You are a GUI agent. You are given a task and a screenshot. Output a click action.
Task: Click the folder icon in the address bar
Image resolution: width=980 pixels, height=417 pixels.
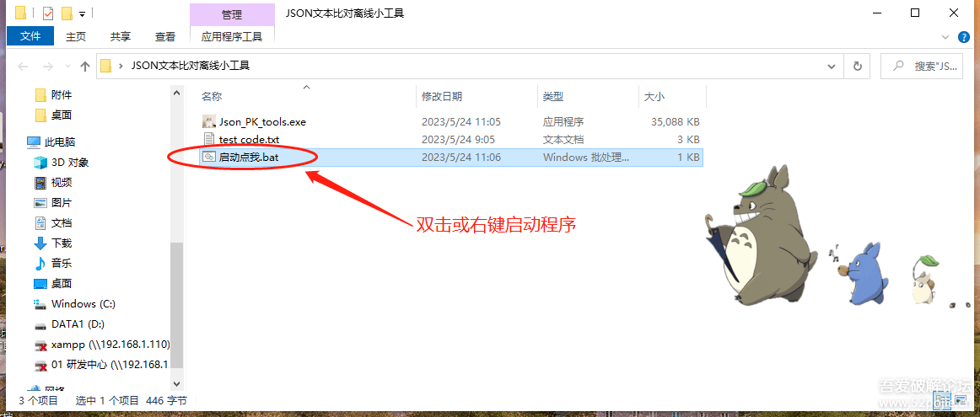[x=106, y=66]
